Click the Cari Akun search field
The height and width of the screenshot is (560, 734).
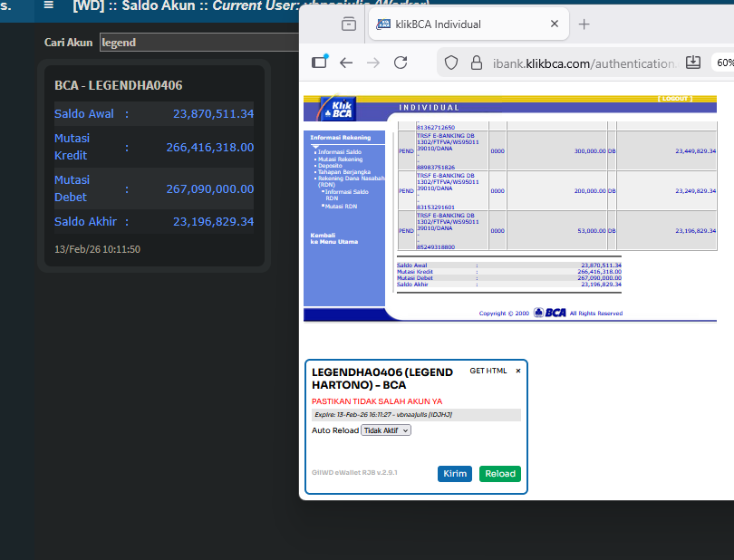[199, 43]
